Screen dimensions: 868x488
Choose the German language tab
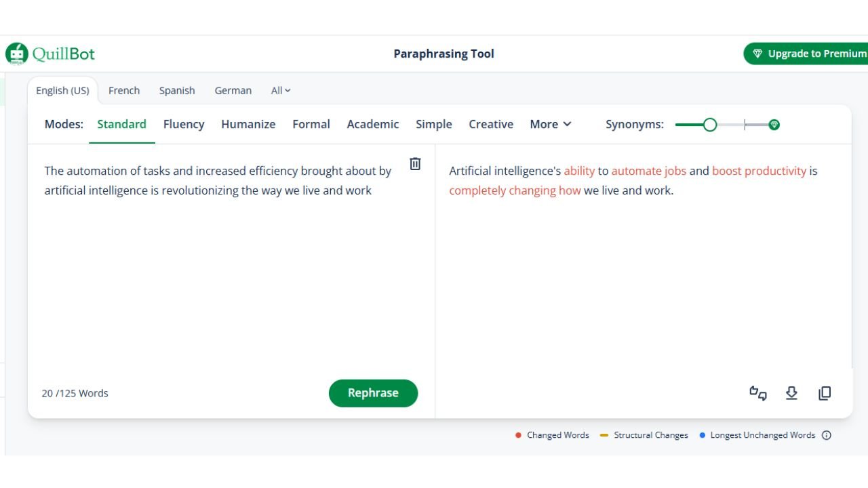(x=233, y=91)
